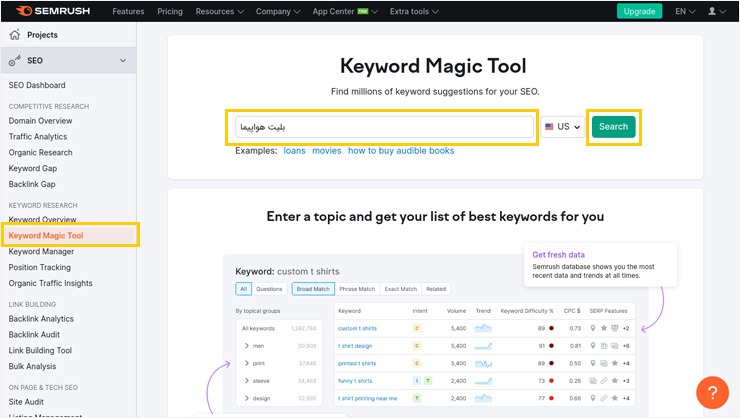The image size is (740, 418).
Task: Open Traffic Analytics in sidebar
Action: 38,137
